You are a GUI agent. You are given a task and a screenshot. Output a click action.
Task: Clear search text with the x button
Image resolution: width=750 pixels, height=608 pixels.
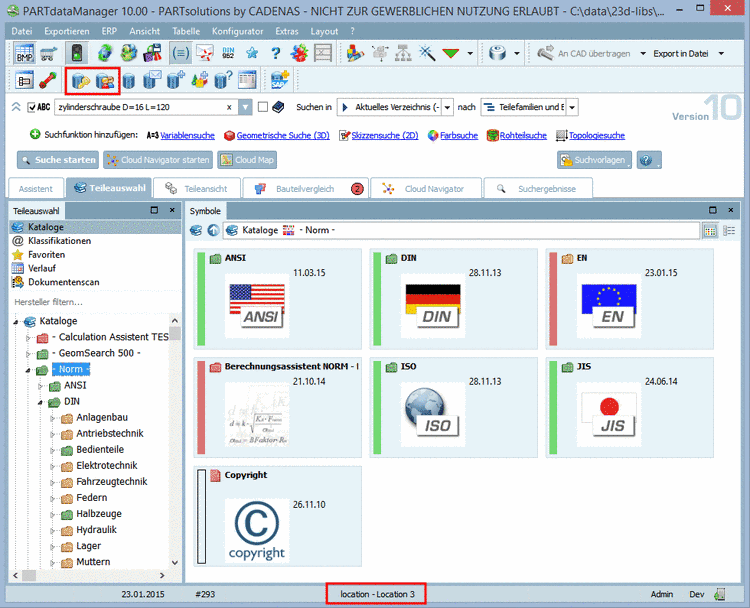[229, 107]
